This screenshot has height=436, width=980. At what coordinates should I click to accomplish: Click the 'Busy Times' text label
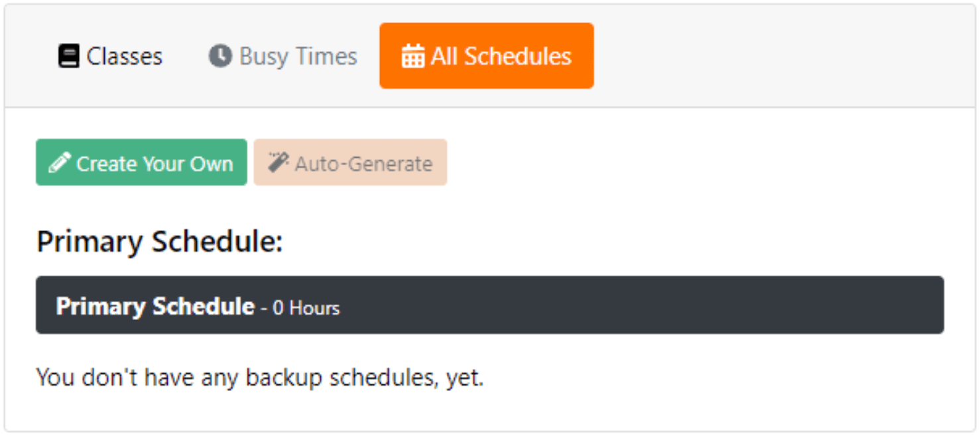(298, 56)
